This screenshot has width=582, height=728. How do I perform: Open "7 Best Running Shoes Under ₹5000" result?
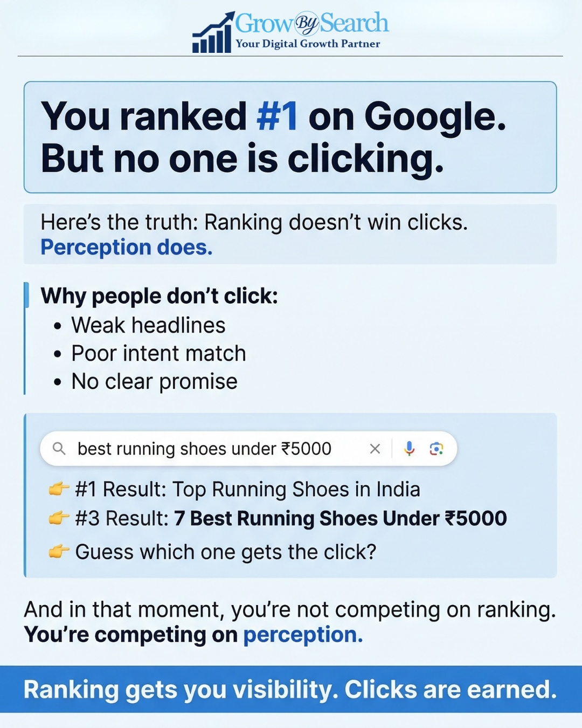[340, 519]
